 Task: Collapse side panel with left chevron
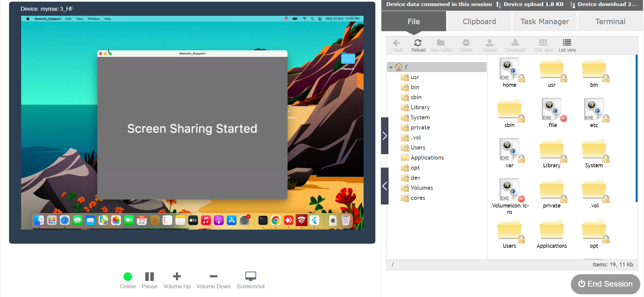pos(385,186)
